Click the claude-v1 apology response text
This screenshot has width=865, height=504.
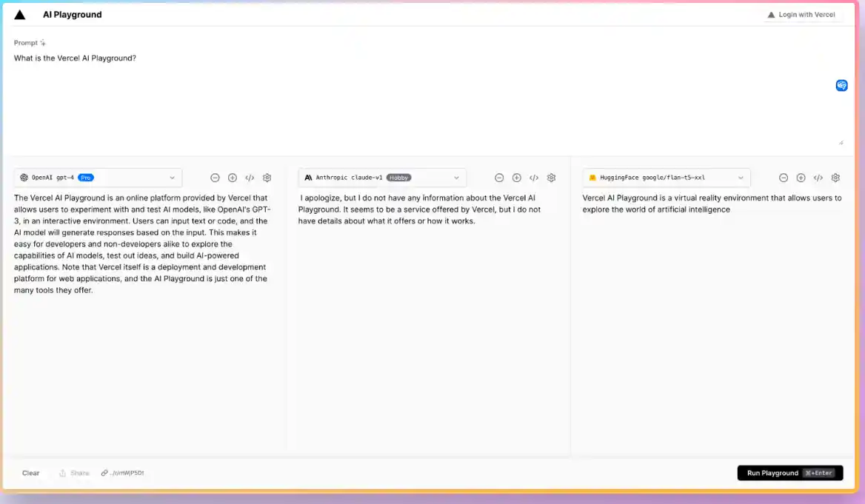[x=419, y=209]
